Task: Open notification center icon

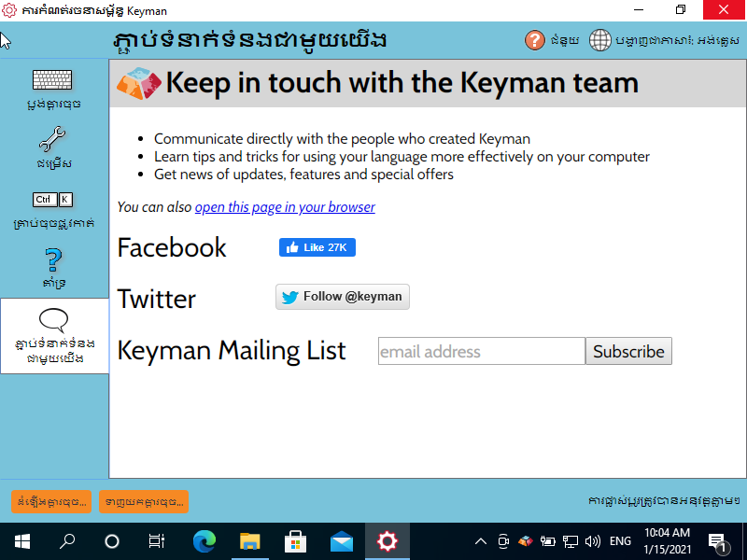Action: 718,542
